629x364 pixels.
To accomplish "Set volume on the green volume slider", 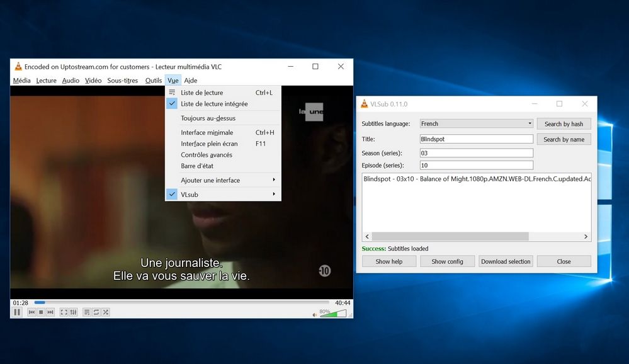I will [332, 314].
